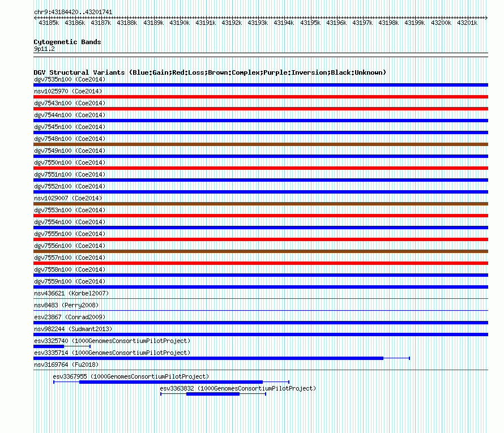Open the dgv7558n100 (Coe2014) variant

[x=70, y=269]
